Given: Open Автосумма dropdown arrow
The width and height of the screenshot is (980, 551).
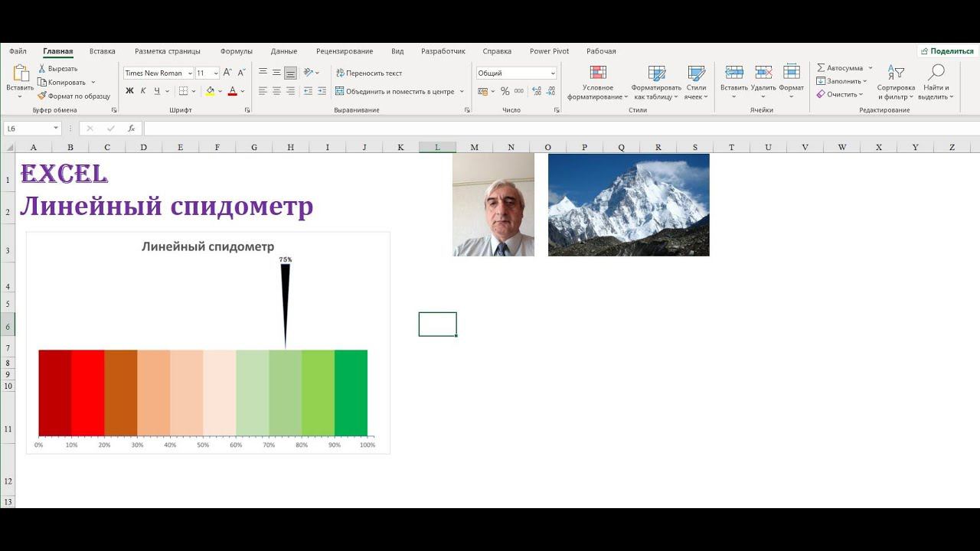Looking at the screenshot, I should (x=871, y=68).
